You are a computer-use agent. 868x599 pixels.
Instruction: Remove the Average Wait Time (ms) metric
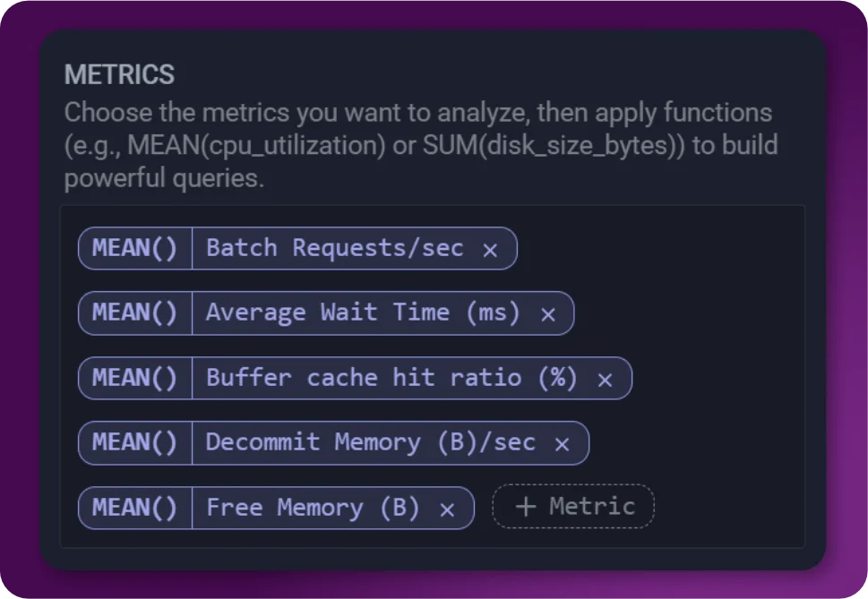[546, 313]
